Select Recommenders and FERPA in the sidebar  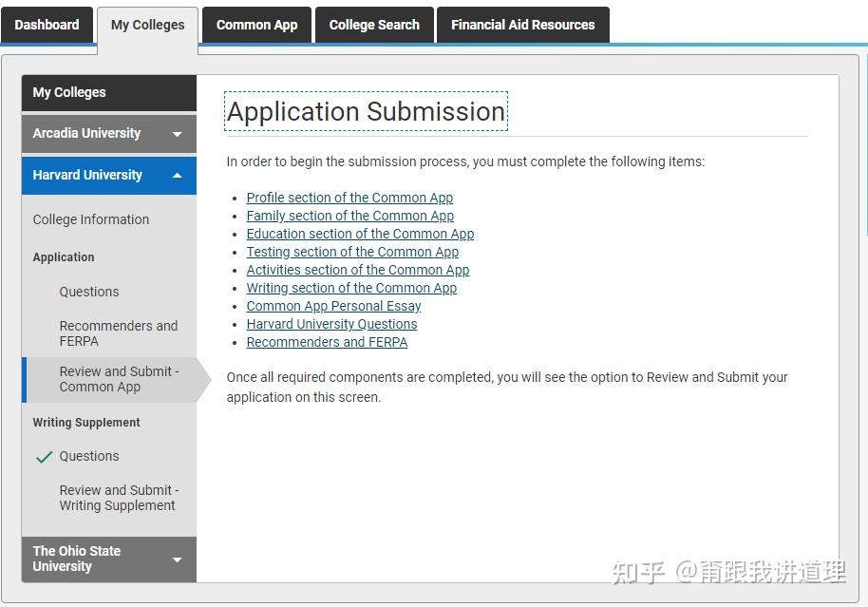(118, 333)
